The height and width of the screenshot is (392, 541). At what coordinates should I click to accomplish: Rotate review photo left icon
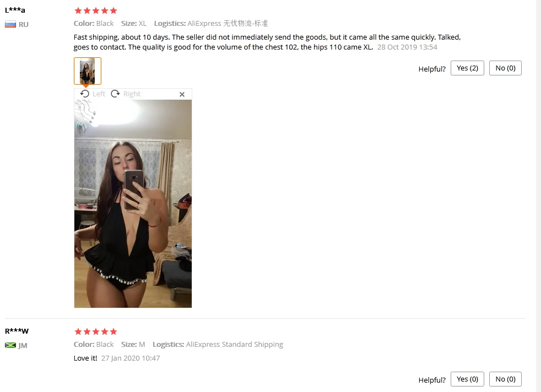coord(84,94)
